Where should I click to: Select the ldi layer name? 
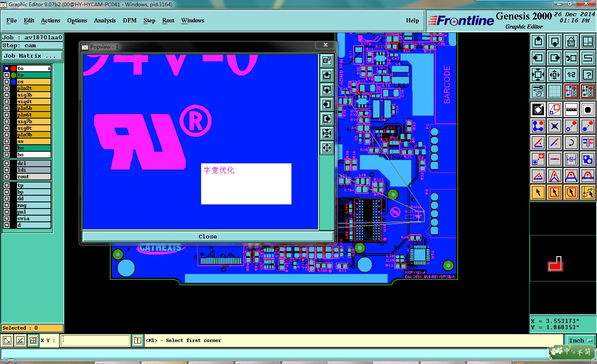(34, 170)
